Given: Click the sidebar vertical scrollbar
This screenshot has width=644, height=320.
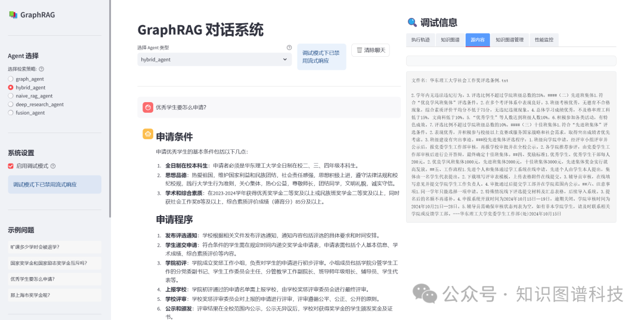Looking at the screenshot, I should pos(110,109).
